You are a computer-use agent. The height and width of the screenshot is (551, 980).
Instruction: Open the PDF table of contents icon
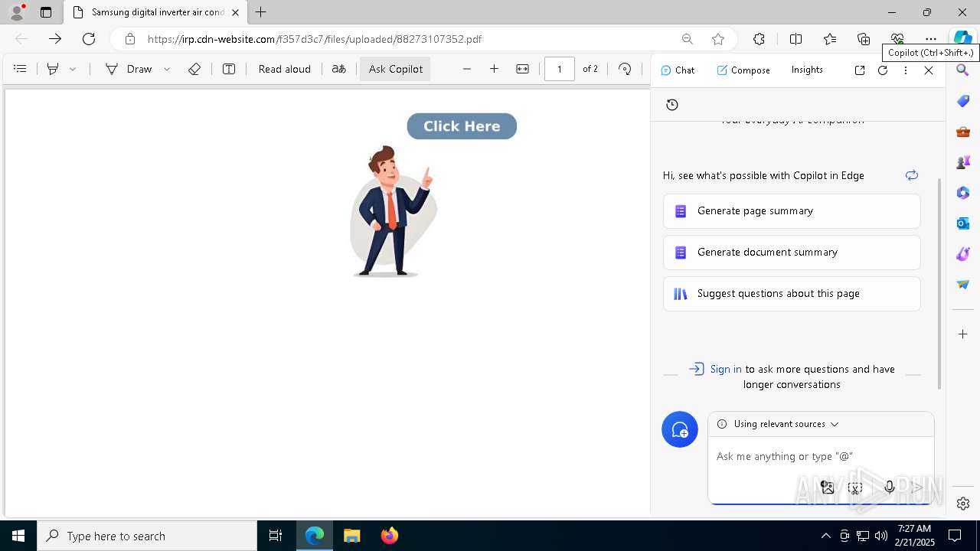20,69
